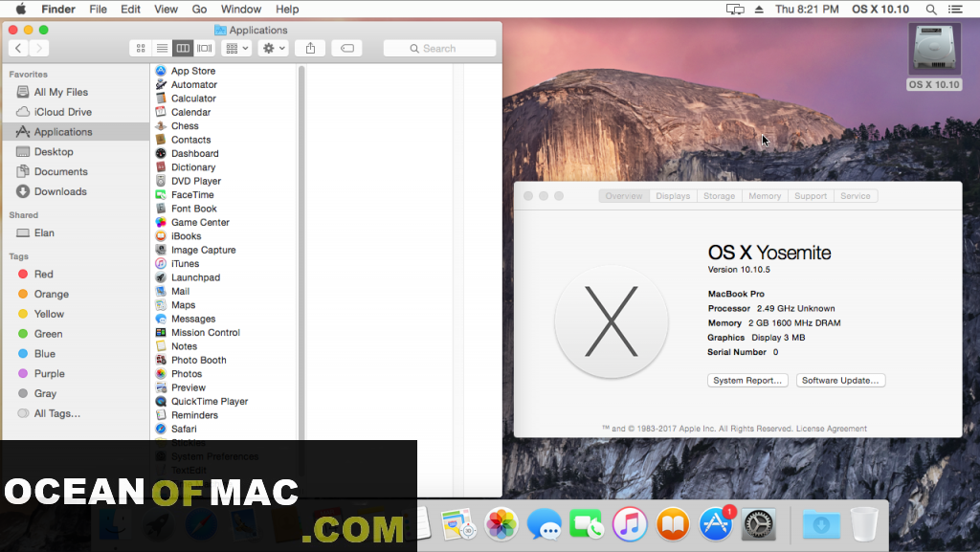980x552 pixels.
Task: Open System Preferences from the Dock
Action: (758, 523)
